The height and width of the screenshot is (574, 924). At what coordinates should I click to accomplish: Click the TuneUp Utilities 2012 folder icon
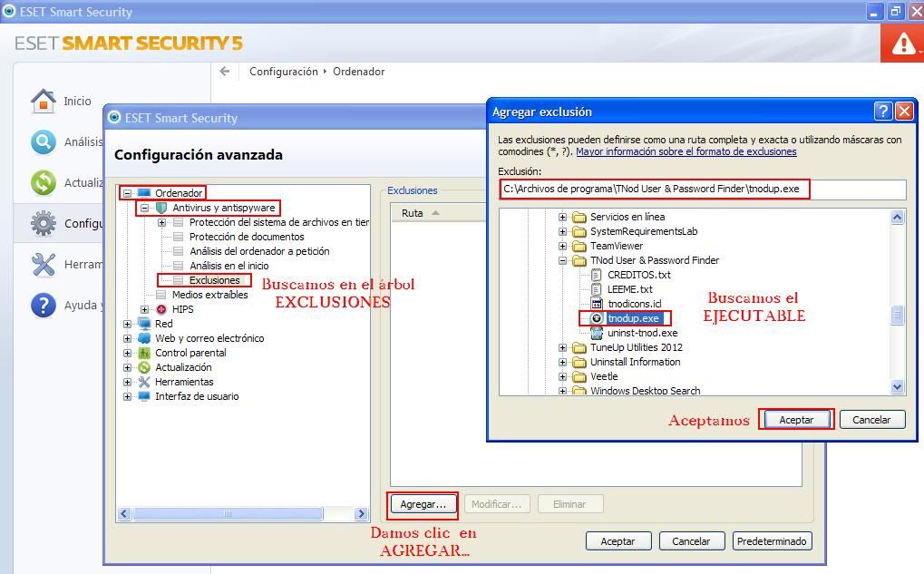tap(579, 347)
